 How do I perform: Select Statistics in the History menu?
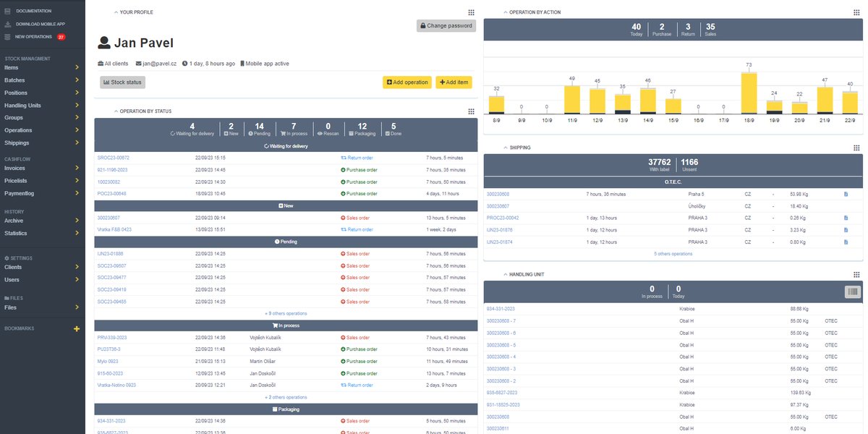click(x=16, y=234)
